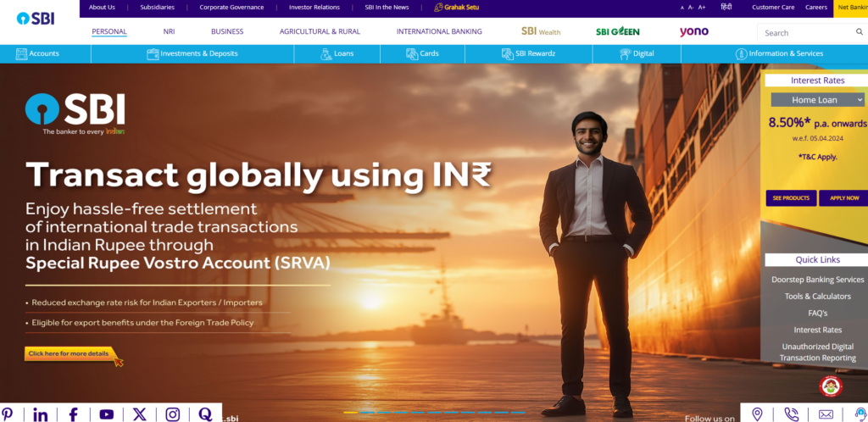The height and width of the screenshot is (422, 868).
Task: Click the Loans money bag icon
Action: 326,53
